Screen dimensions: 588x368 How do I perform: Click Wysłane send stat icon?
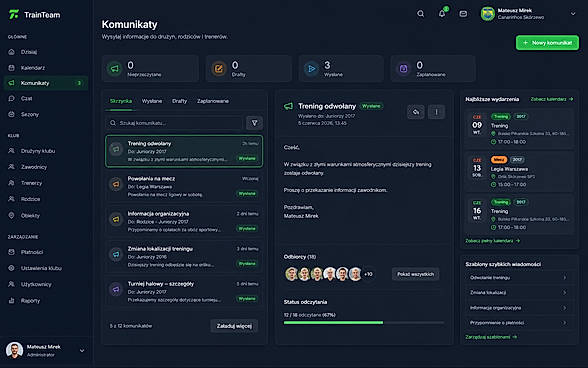point(311,69)
